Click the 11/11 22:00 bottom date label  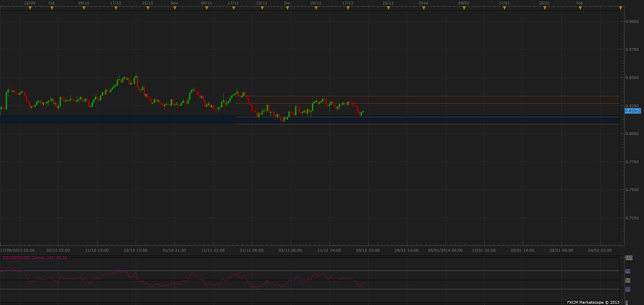(x=212, y=249)
